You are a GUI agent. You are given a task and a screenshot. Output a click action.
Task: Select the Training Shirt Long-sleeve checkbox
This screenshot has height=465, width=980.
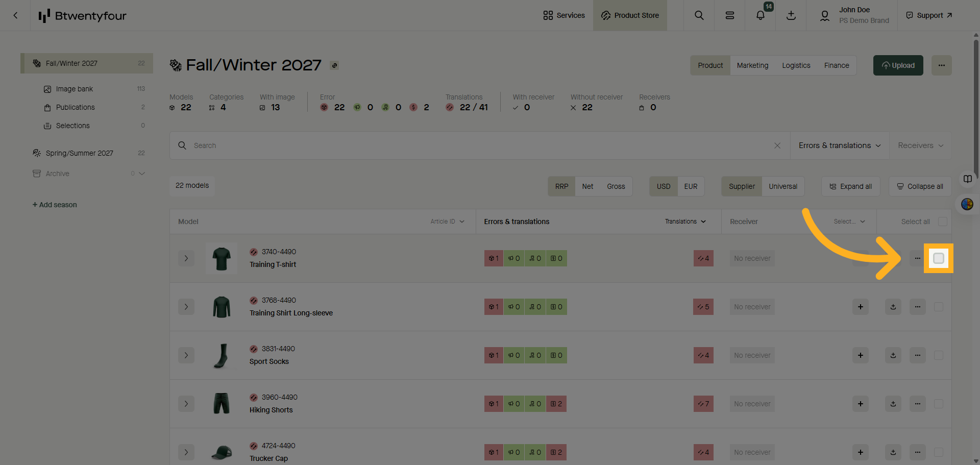pyautogui.click(x=939, y=307)
